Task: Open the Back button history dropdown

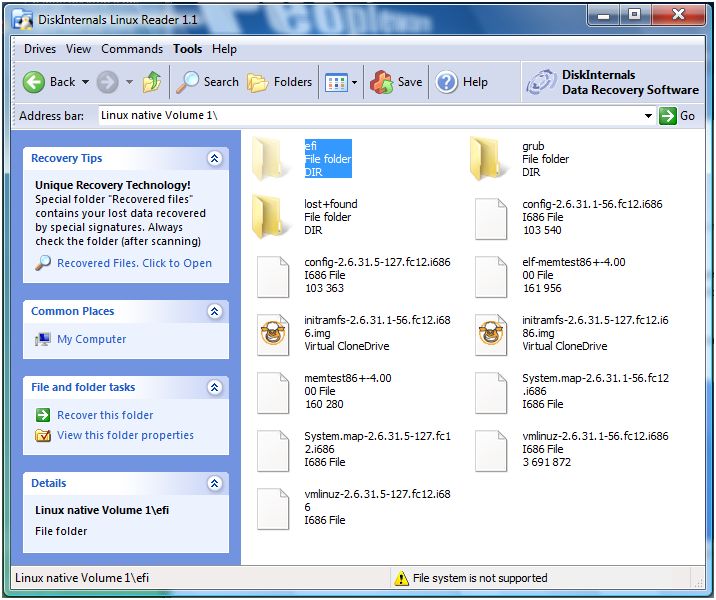Action: (x=85, y=82)
